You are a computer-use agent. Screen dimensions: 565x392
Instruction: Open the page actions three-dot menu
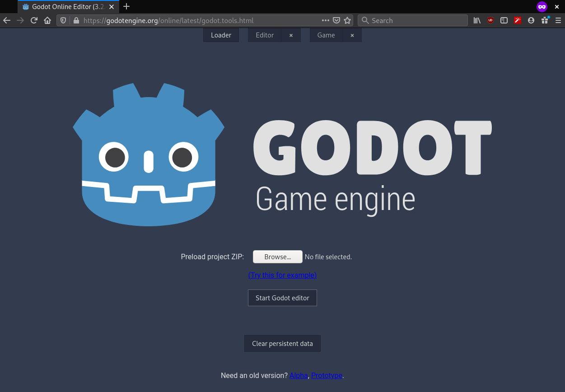(x=326, y=20)
